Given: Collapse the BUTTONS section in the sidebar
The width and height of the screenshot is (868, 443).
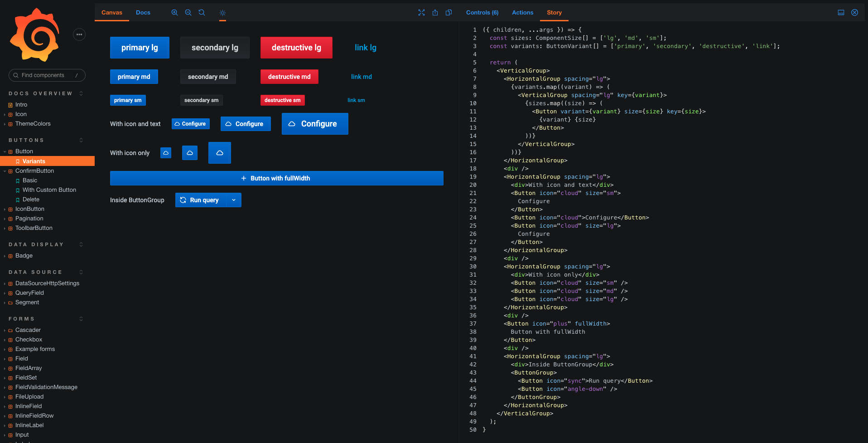Looking at the screenshot, I should click(x=81, y=140).
